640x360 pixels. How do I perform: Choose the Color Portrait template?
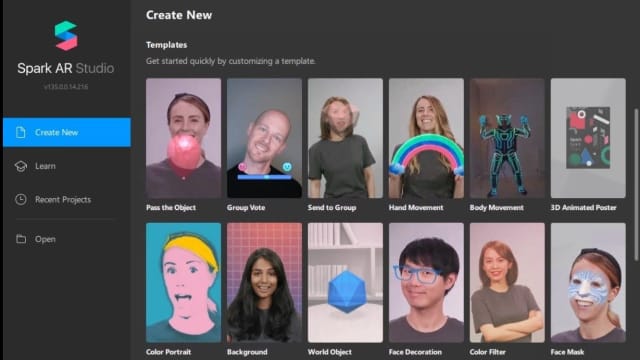[183, 282]
